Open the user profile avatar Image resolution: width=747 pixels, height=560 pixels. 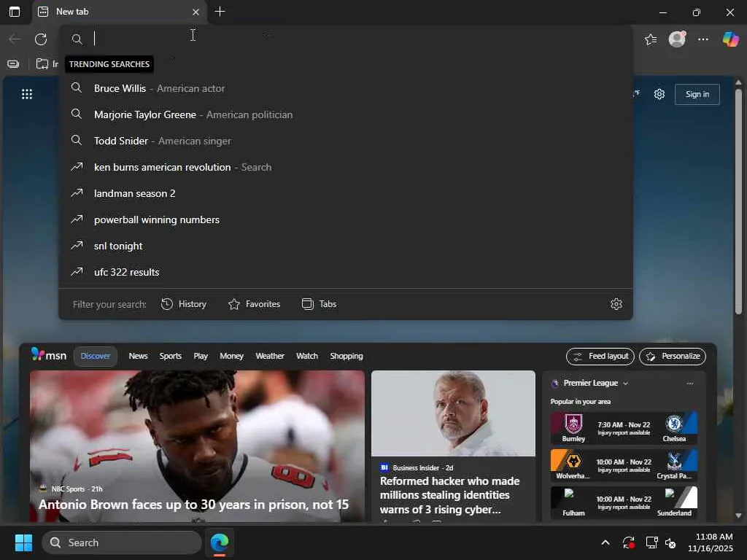677,39
